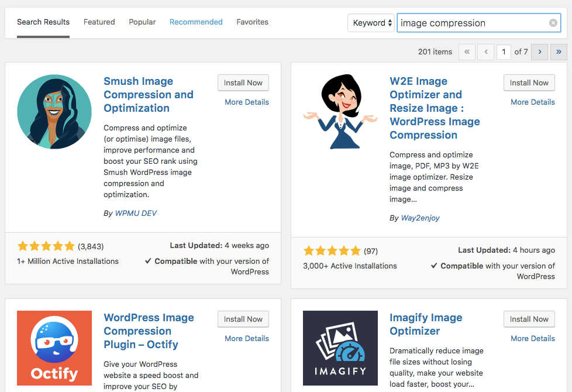Viewport: 572px width, 392px height.
Task: Click the Imagify plugin thumbnail
Action: [340, 348]
